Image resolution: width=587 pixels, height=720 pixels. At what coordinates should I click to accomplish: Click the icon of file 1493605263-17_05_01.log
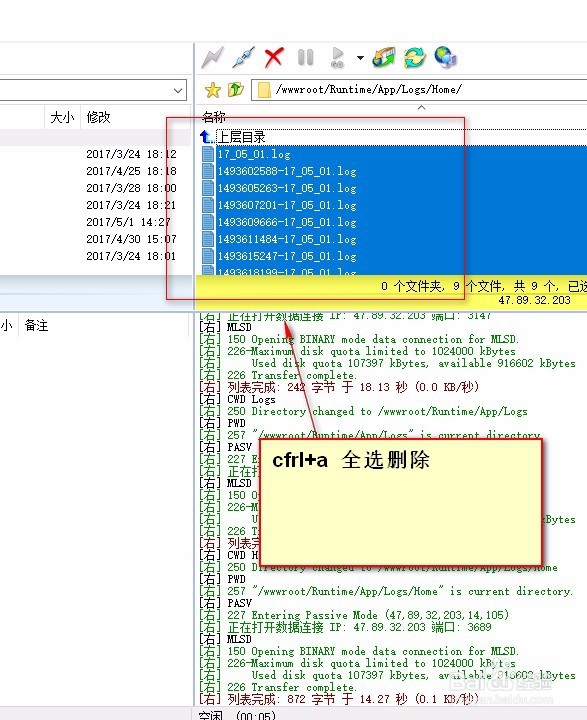point(208,188)
